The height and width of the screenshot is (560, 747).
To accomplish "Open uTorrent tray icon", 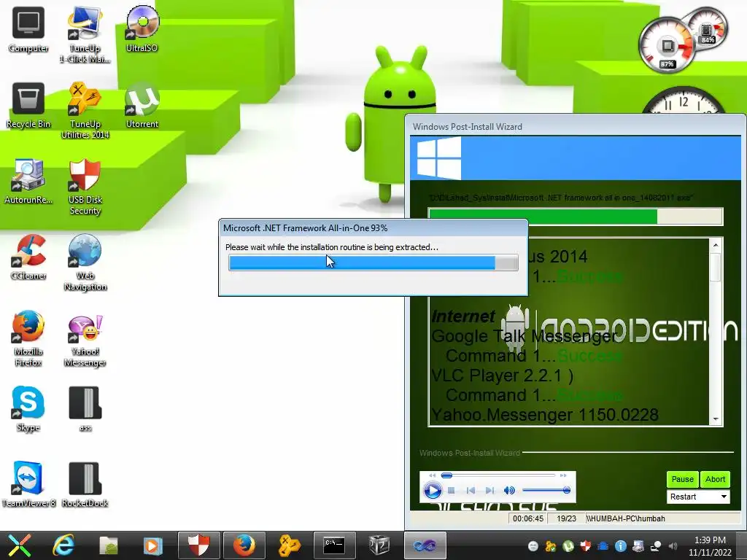I will pyautogui.click(x=568, y=546).
